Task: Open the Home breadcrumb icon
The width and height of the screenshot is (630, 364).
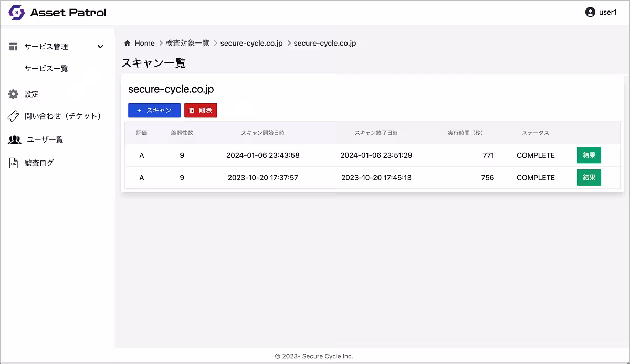Action: tap(127, 43)
